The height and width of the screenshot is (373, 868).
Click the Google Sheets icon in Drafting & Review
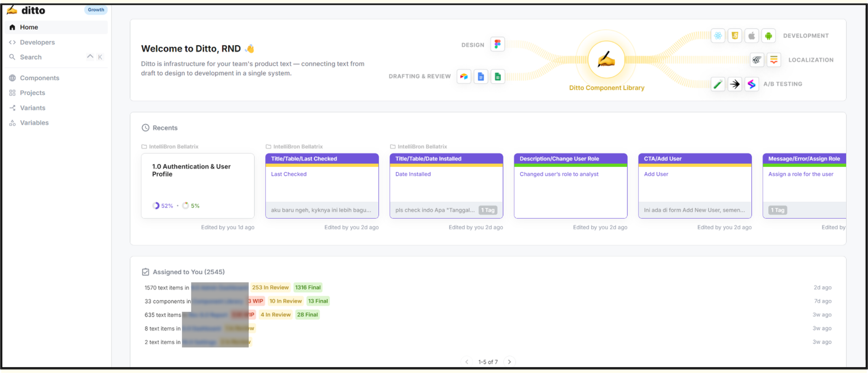498,77
